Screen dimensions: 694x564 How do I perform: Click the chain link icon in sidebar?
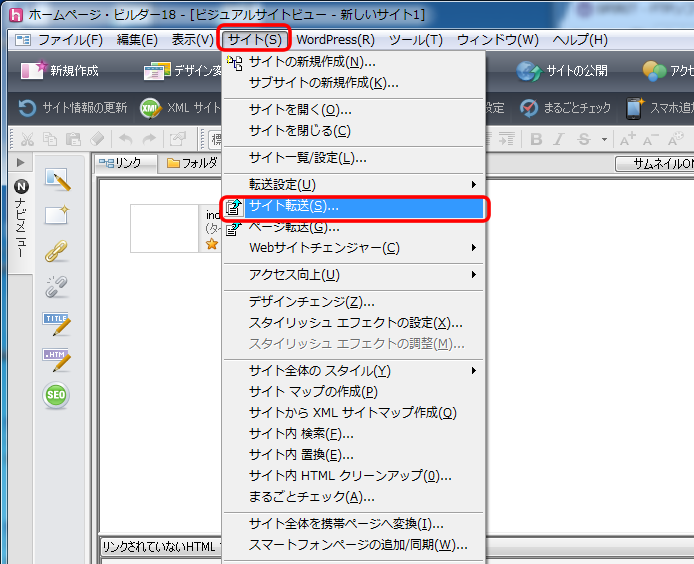[x=56, y=251]
